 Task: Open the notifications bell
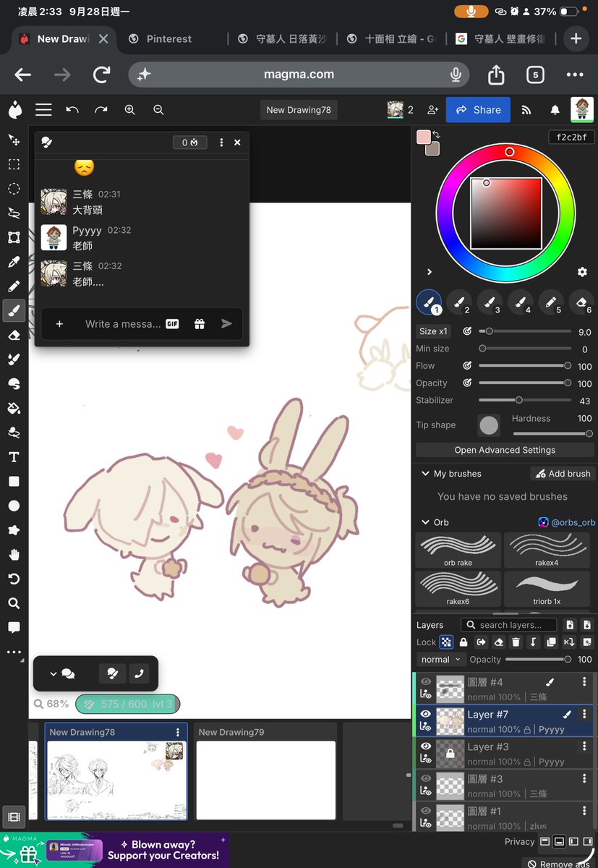tap(555, 110)
